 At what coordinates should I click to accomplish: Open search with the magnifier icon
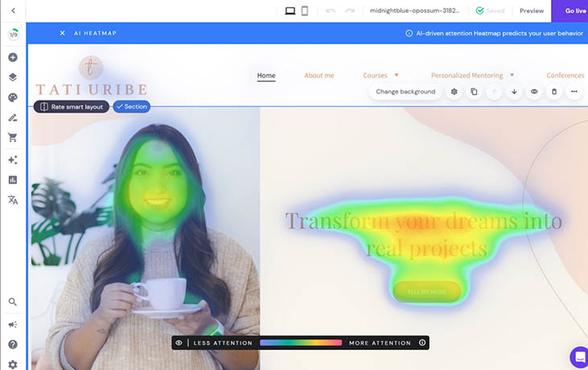pyautogui.click(x=13, y=302)
